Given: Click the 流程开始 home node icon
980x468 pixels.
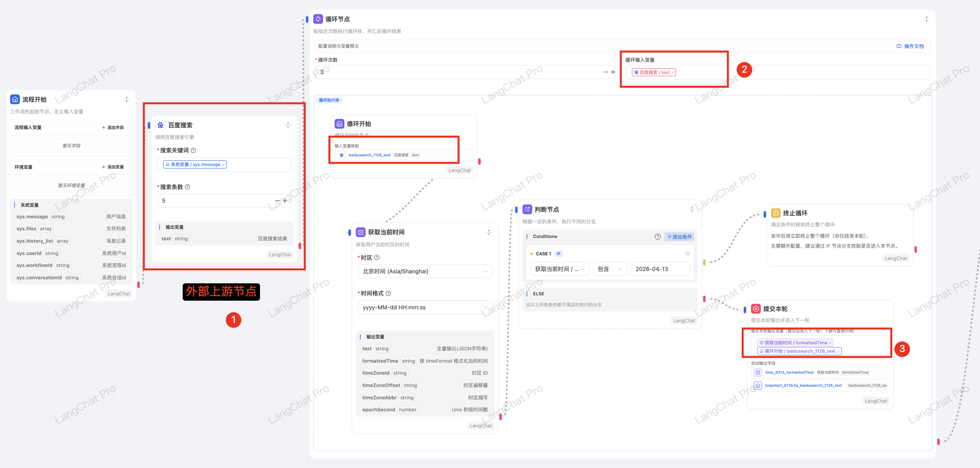Looking at the screenshot, I should [15, 99].
